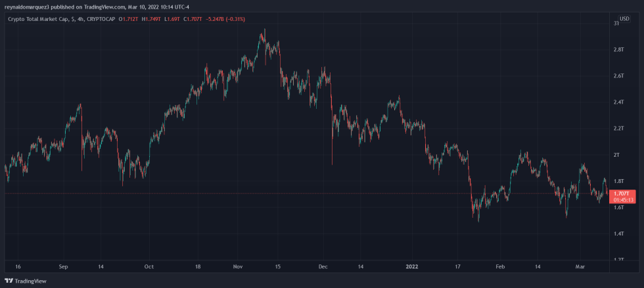Screen dimensions: 644x288
Task: Select the Mar marker on the time axis
Action: click(579, 267)
